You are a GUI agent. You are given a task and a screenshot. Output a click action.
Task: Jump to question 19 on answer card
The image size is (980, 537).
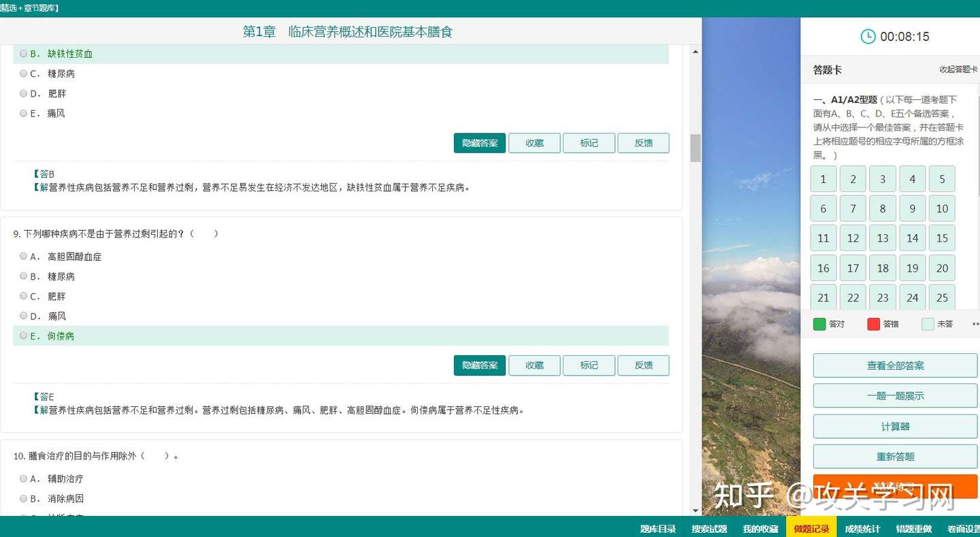[x=913, y=268]
